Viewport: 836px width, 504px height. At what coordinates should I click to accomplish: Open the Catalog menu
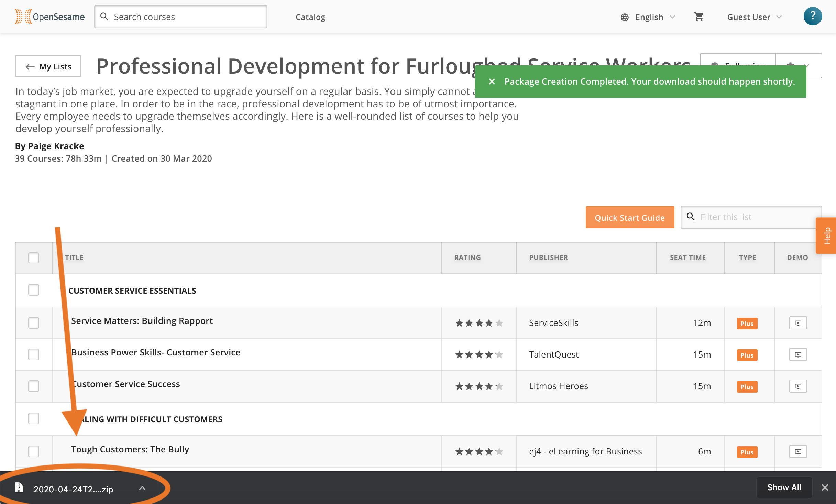point(310,17)
